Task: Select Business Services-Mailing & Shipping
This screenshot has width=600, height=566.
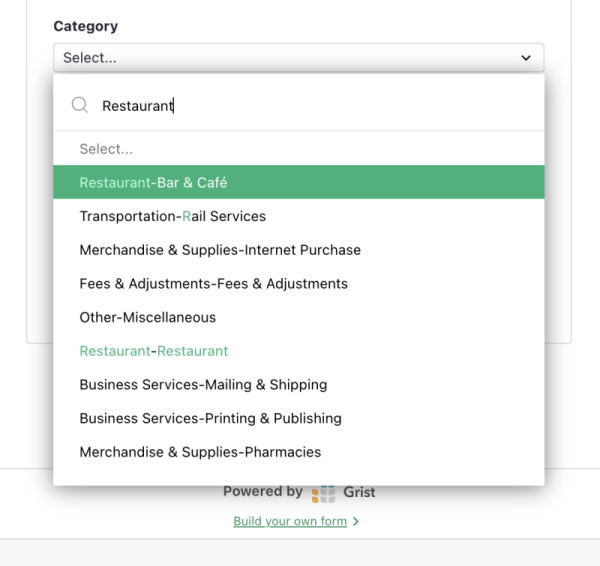Action: tap(203, 385)
